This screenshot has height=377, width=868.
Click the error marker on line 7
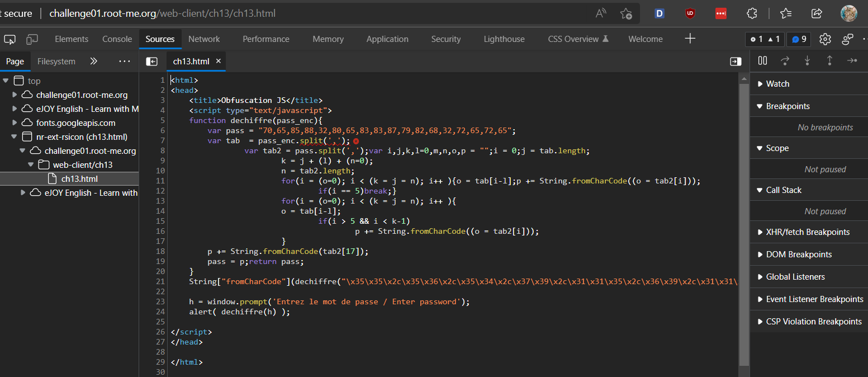point(356,141)
